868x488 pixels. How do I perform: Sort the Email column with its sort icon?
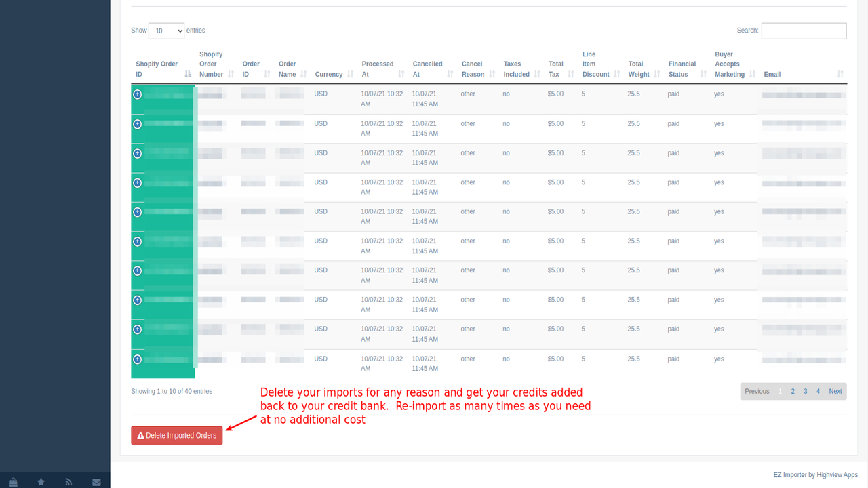(840, 74)
